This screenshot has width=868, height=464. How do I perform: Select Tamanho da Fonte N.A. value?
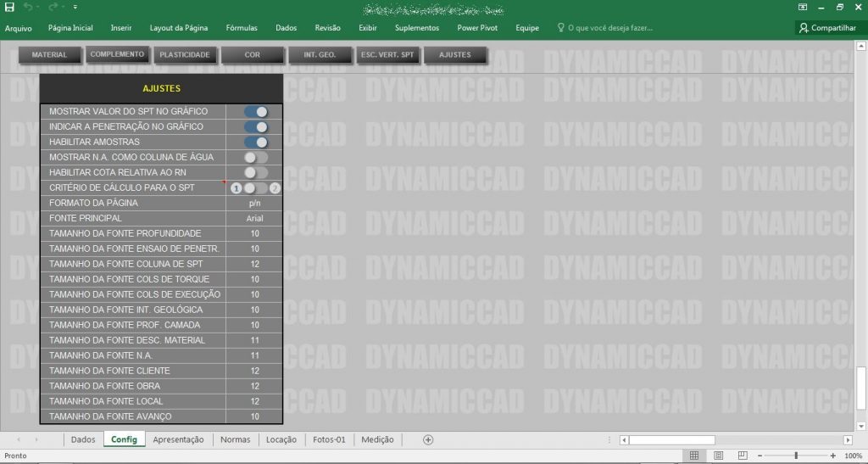(254, 355)
